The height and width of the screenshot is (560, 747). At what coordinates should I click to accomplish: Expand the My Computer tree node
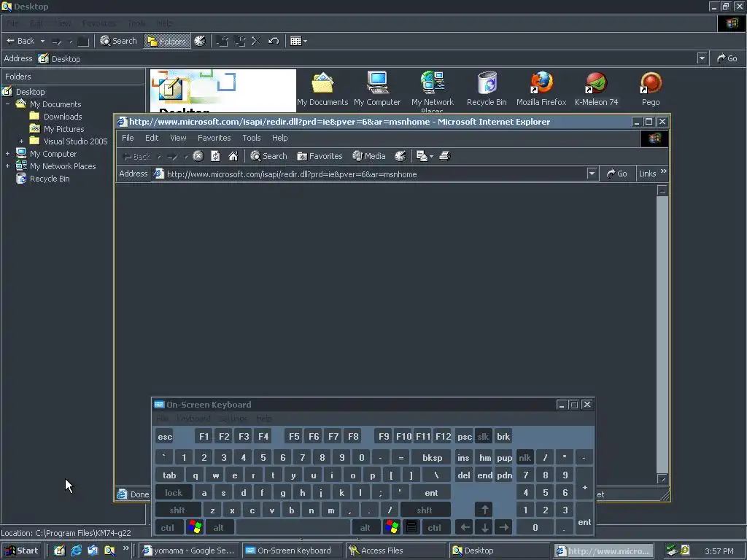(x=7, y=154)
